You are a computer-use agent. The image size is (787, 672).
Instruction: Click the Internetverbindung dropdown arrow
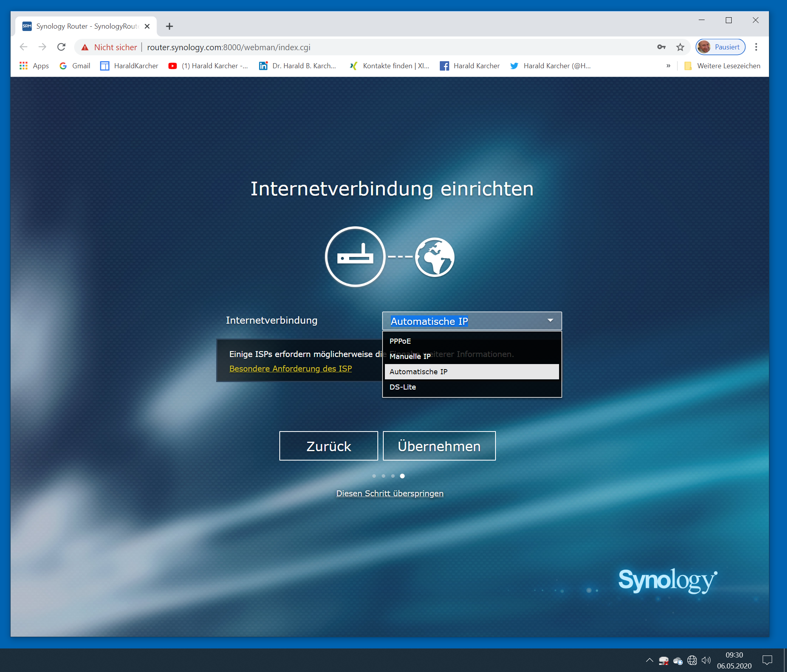click(x=550, y=321)
